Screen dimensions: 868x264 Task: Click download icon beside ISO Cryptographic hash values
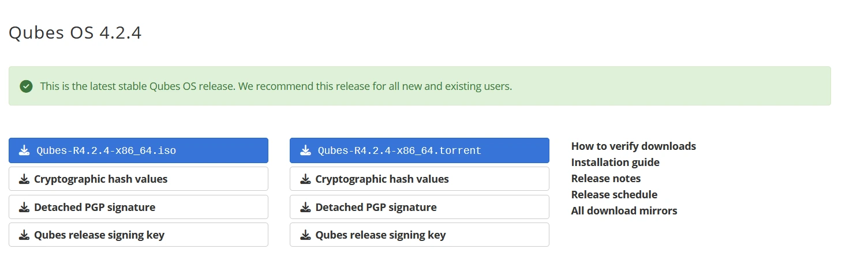tap(24, 179)
